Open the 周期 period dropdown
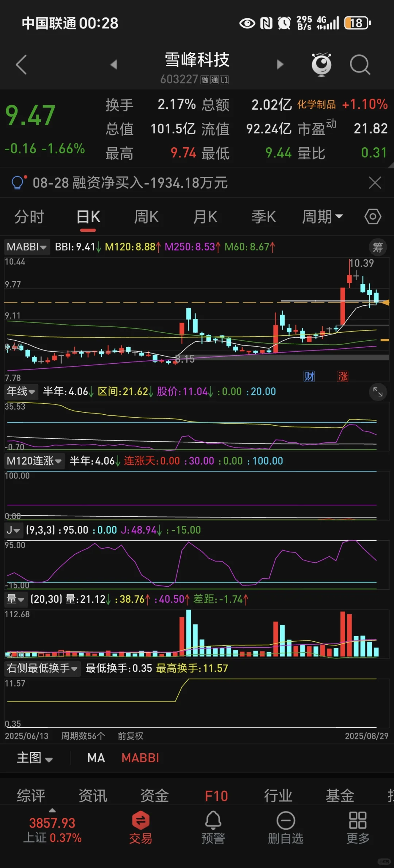This screenshot has width=394, height=868. click(x=322, y=217)
